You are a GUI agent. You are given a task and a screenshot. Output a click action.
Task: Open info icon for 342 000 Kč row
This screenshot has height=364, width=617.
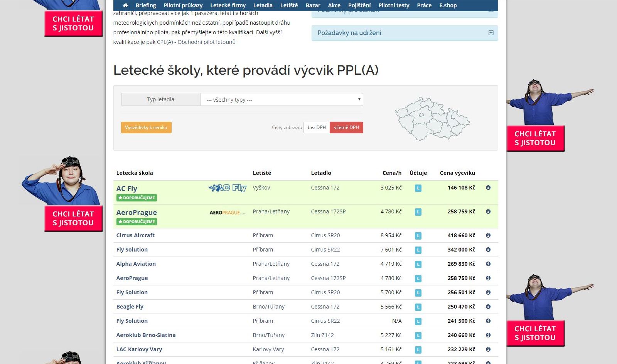coord(488,250)
